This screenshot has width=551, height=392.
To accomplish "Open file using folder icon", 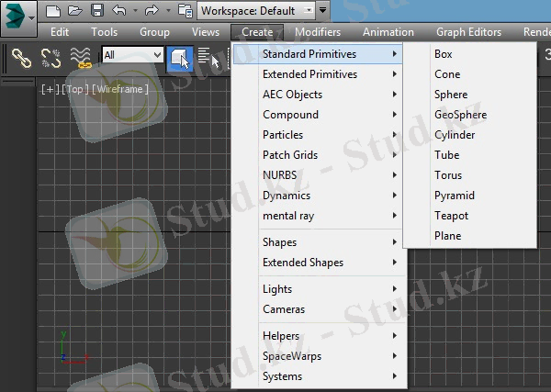I will pos(75,10).
